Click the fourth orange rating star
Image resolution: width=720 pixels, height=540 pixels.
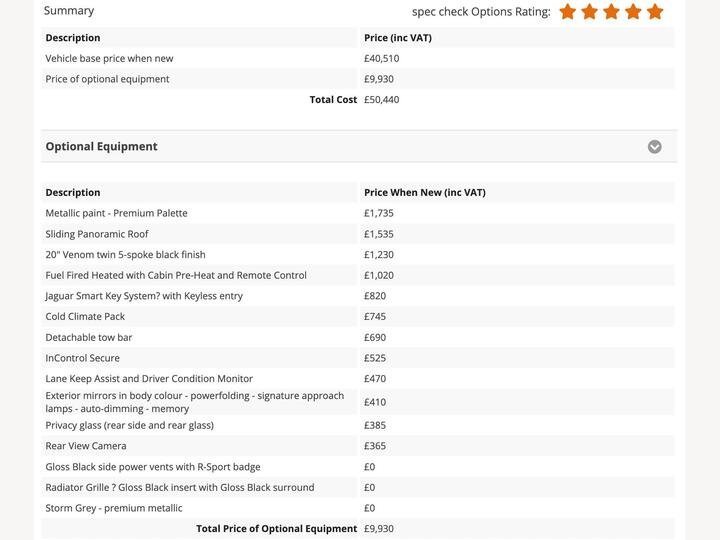coord(633,11)
